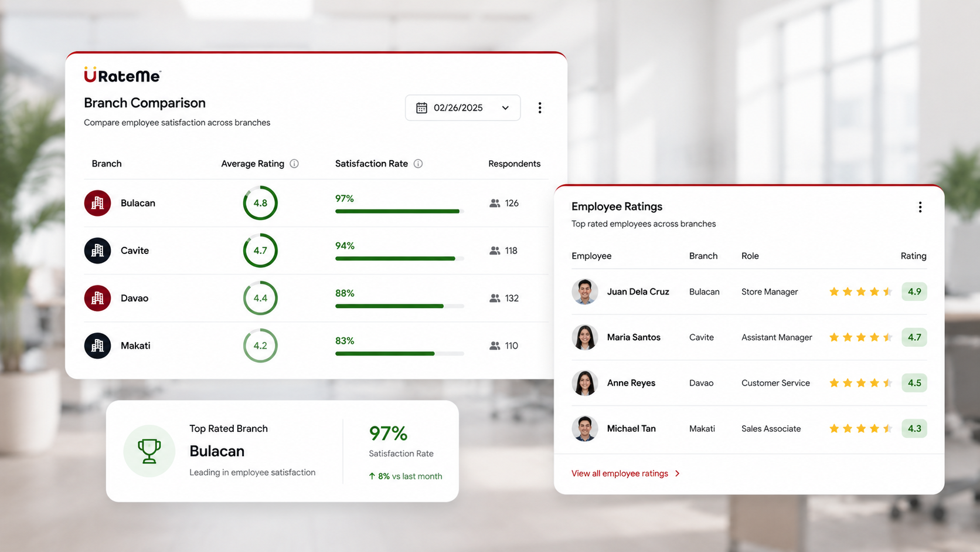Image resolution: width=980 pixels, height=552 pixels.
Task: Open View all employee ratings link
Action: (620, 473)
